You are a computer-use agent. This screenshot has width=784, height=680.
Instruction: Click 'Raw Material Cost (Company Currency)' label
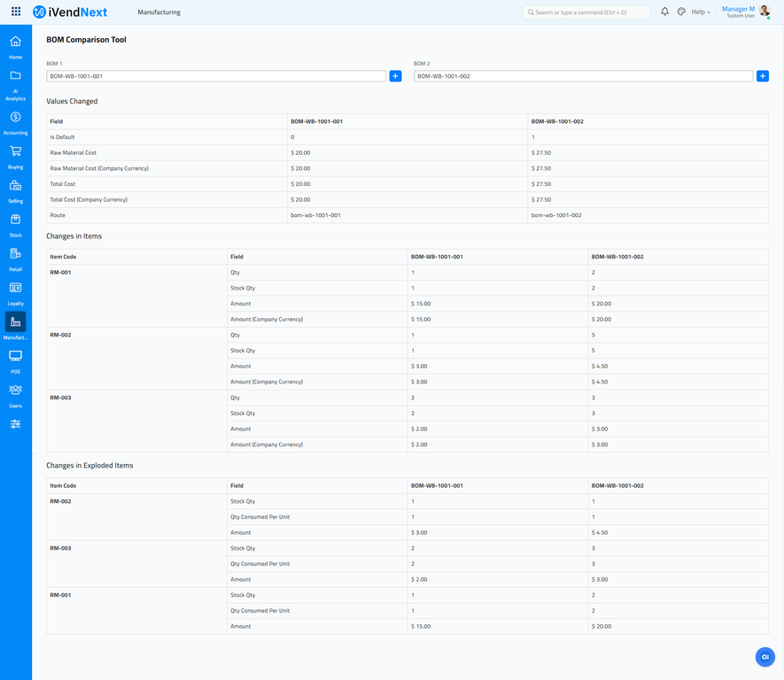[x=99, y=168]
